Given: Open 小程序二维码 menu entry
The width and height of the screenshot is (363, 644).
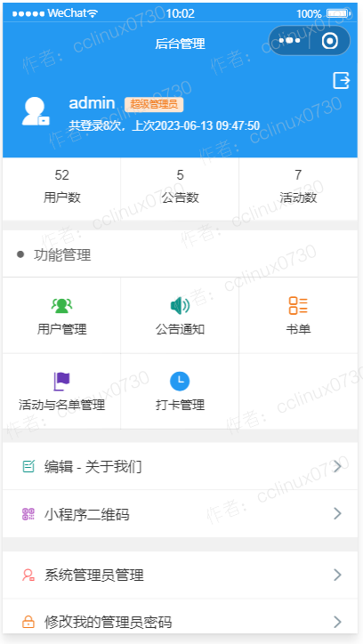Looking at the screenshot, I should pyautogui.click(x=180, y=514).
